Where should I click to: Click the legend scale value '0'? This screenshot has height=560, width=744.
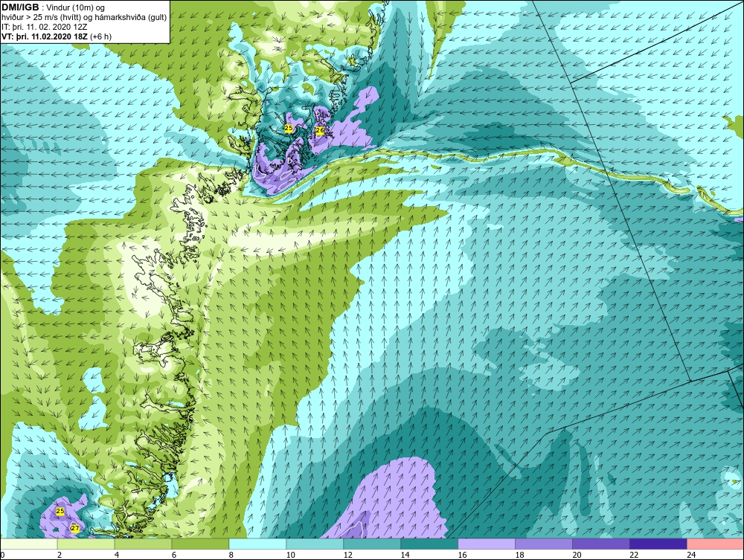[x=2, y=556]
